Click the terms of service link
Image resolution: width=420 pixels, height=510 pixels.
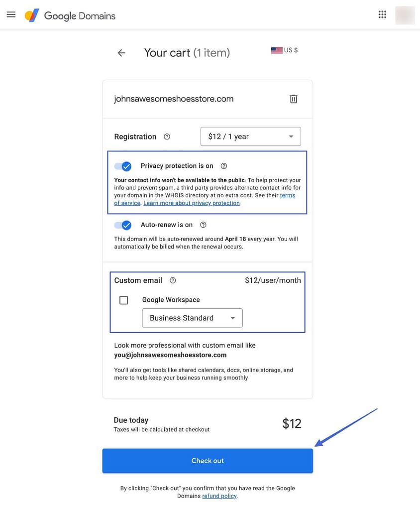click(288, 195)
